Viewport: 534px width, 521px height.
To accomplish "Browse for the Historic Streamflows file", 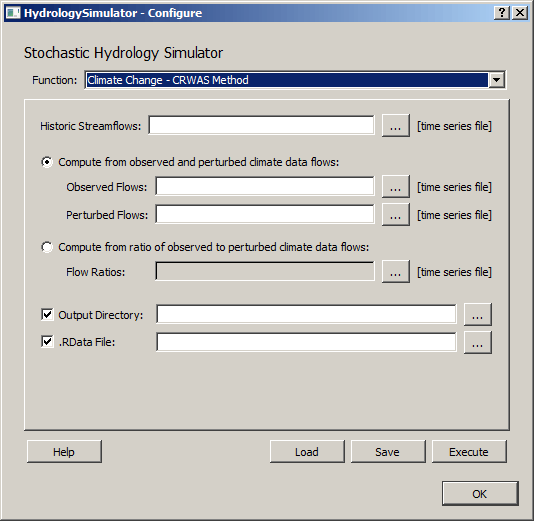I will [x=395, y=126].
